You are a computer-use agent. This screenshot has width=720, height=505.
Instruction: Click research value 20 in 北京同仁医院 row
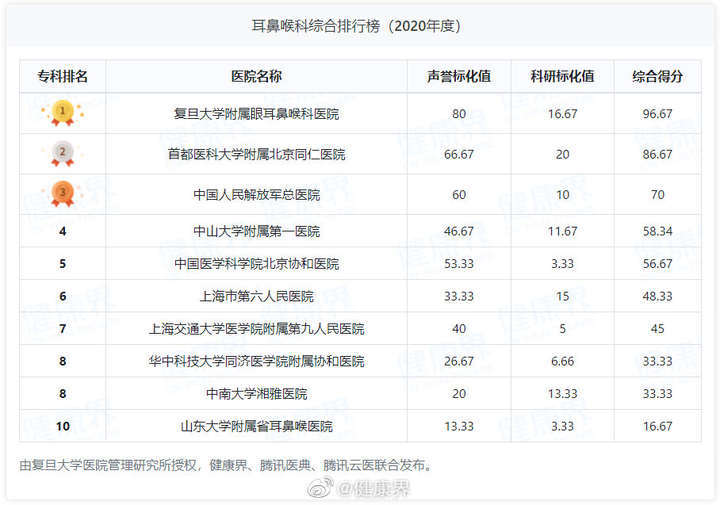(x=562, y=154)
